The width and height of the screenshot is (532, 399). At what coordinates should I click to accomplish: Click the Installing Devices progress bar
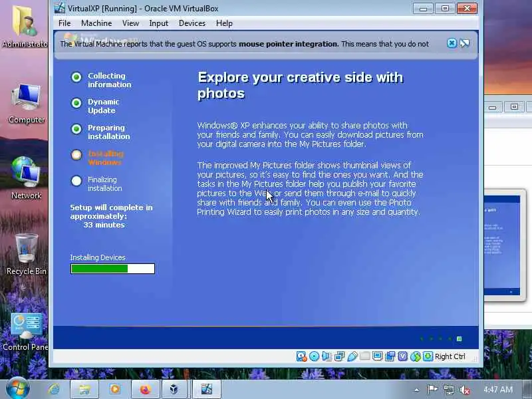tap(112, 269)
